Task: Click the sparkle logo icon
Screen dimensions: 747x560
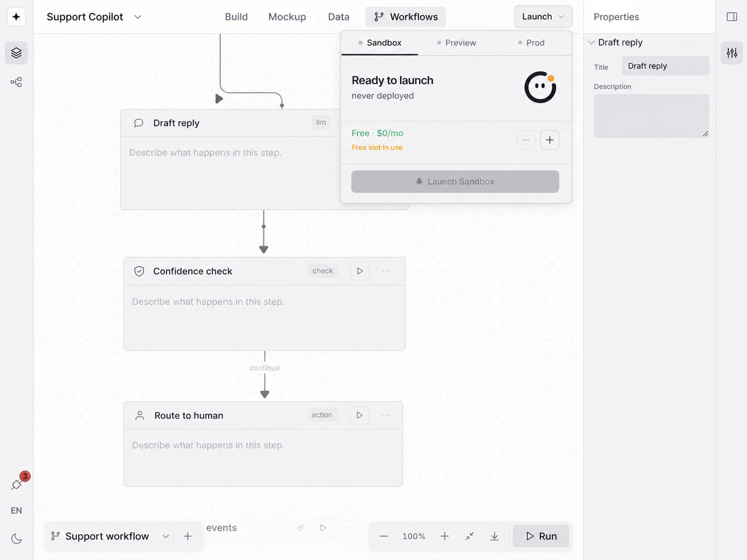Action: 16,17
